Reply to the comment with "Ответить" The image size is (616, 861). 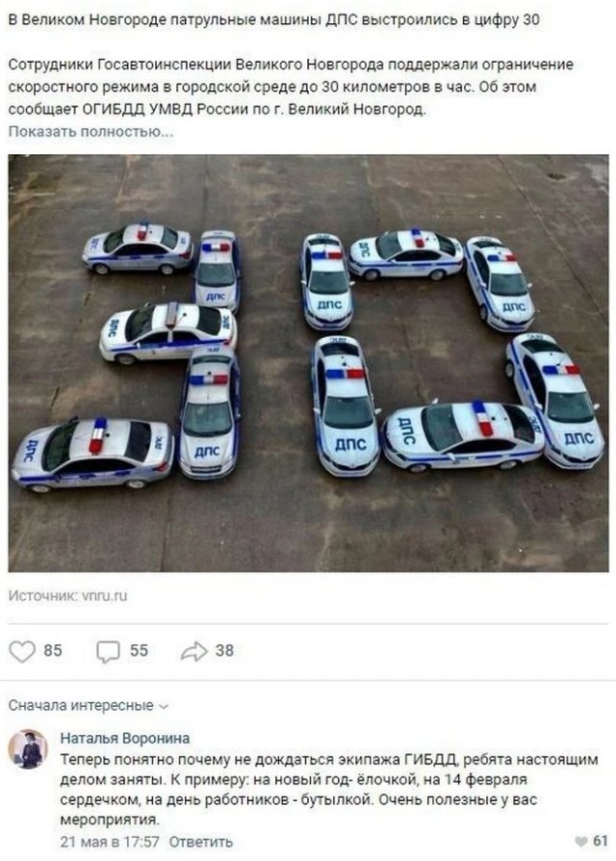(x=201, y=842)
